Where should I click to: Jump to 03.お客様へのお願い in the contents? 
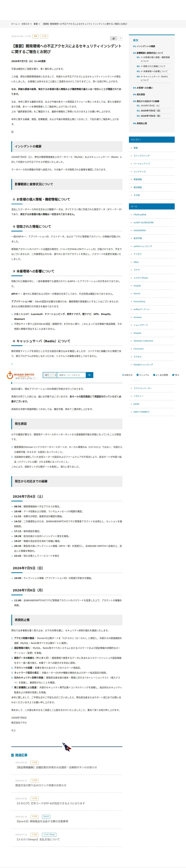coord(143,88)
